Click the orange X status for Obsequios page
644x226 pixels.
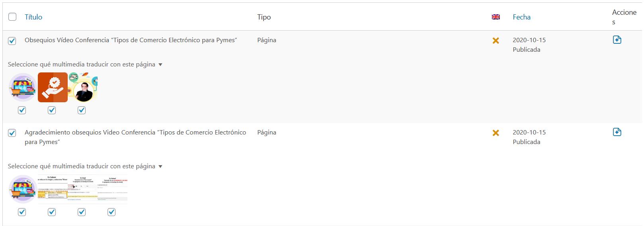point(496,40)
